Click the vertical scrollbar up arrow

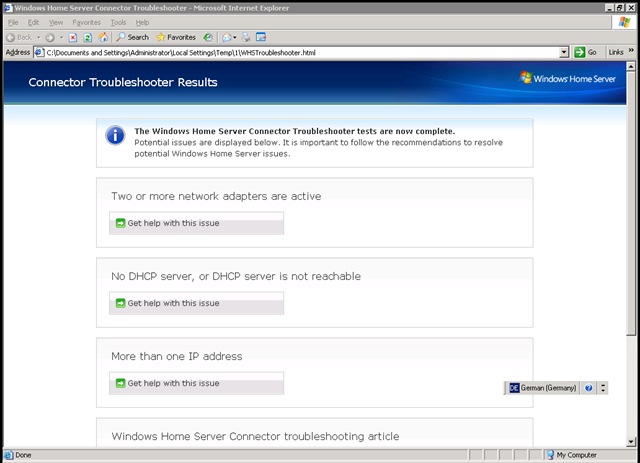(x=631, y=66)
